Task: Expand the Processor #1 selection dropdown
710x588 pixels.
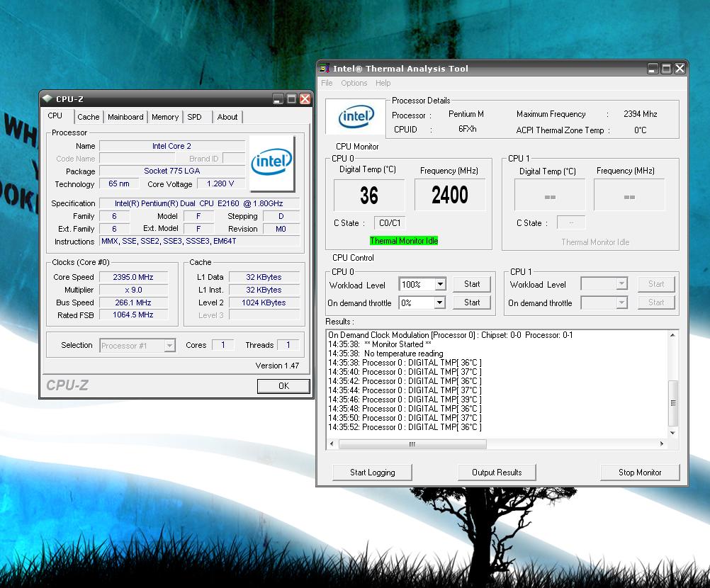Action: coord(169,346)
